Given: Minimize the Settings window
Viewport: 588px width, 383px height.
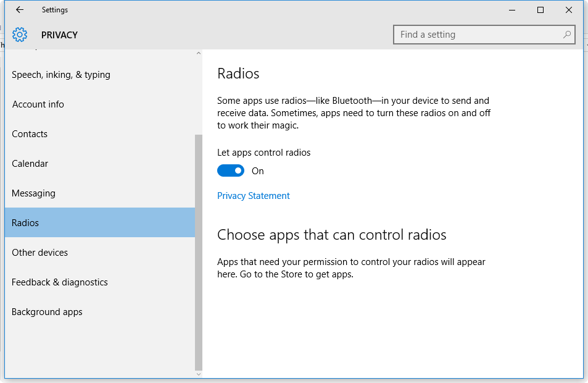Looking at the screenshot, I should (512, 10).
